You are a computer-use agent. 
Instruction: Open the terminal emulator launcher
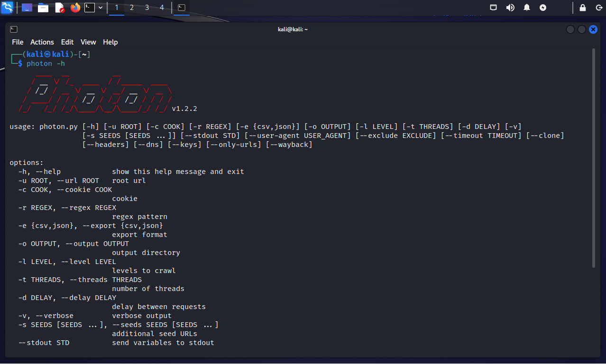click(90, 8)
